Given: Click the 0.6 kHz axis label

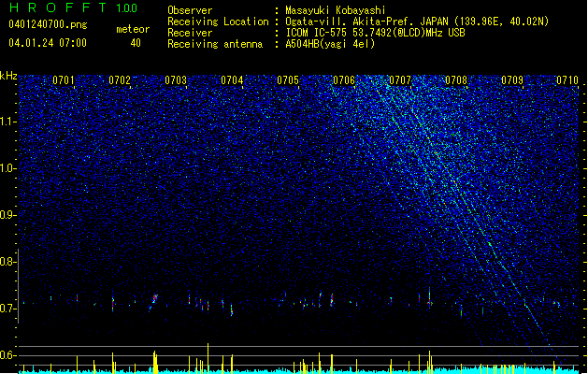Looking at the screenshot, I should pyautogui.click(x=8, y=355).
